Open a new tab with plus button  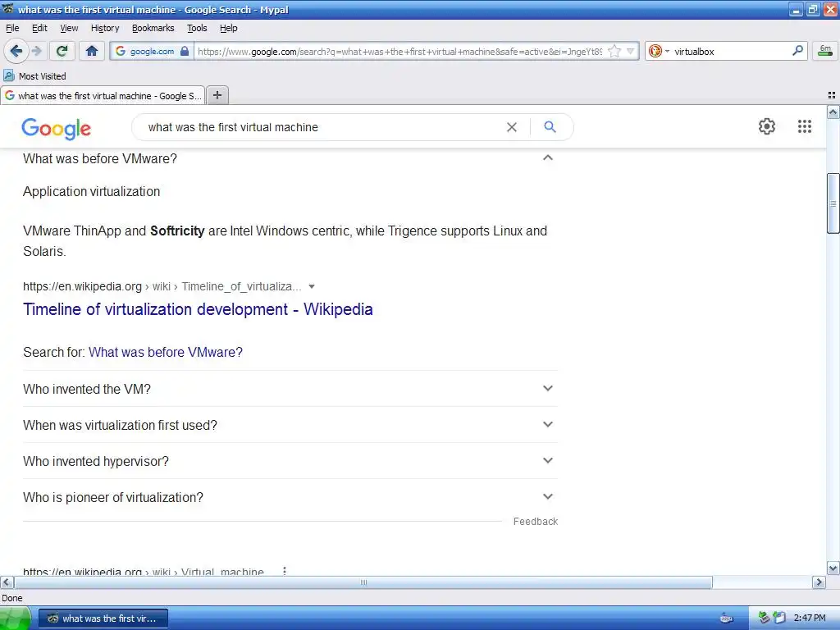click(x=217, y=95)
